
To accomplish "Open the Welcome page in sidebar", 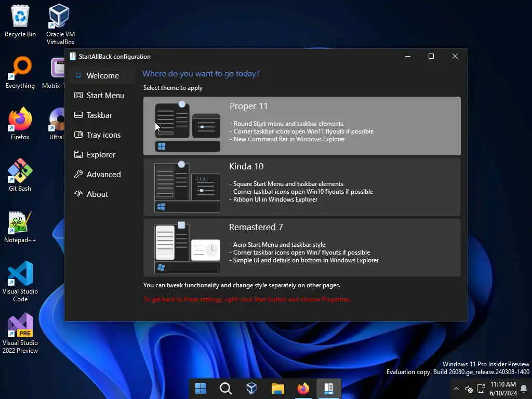I will [102, 75].
